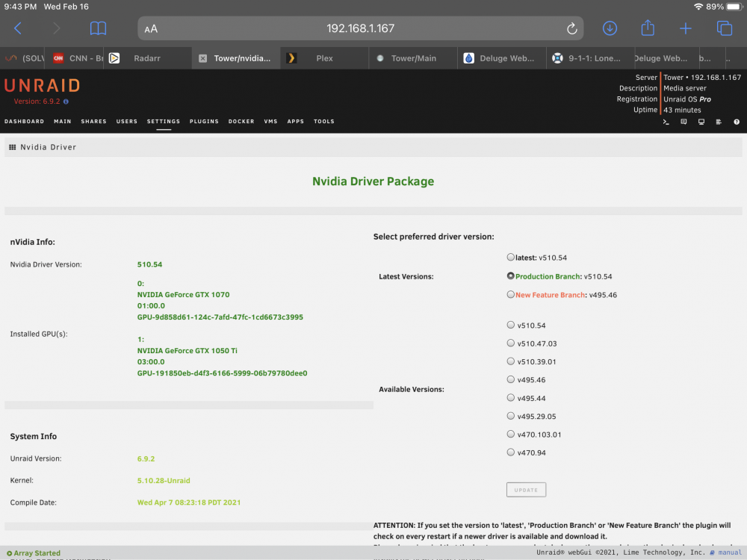Viewport: 747px width, 560px height.
Task: Click Nvidia Driver Version value 510.54
Action: tap(149, 264)
